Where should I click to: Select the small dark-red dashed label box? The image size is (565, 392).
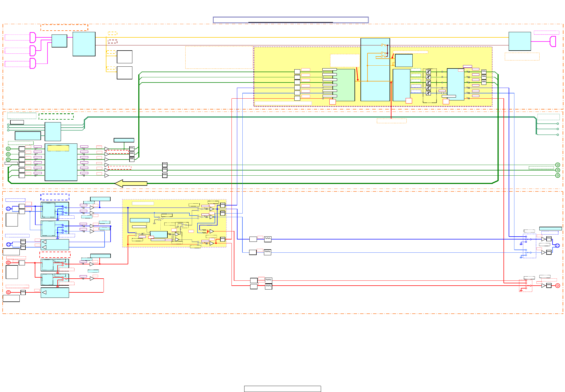(x=112, y=42)
